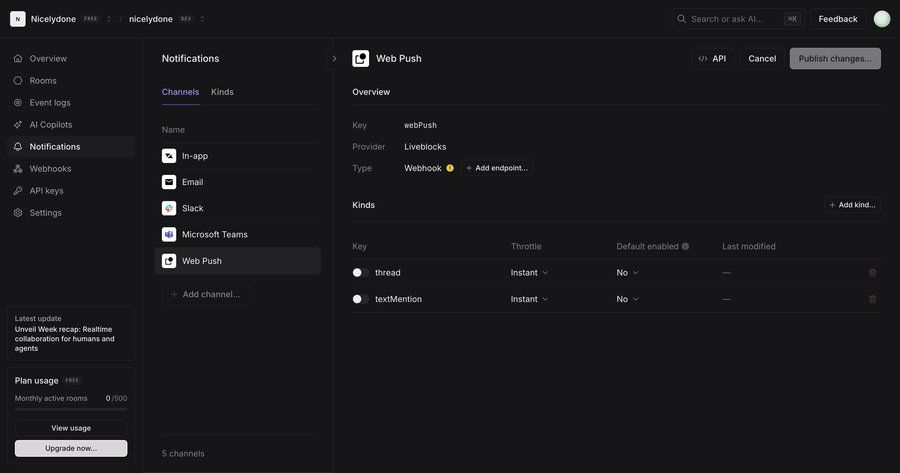Screen dimensions: 900x473
Task: Select the Email channel row
Action: pos(238,182)
